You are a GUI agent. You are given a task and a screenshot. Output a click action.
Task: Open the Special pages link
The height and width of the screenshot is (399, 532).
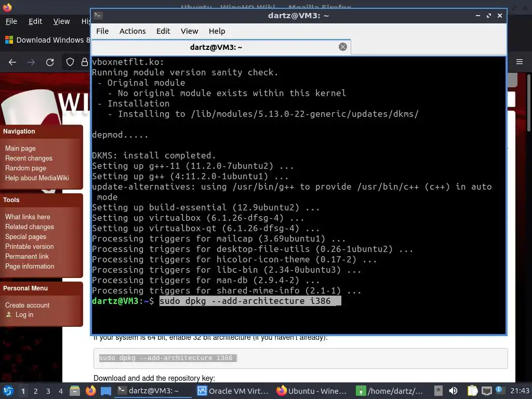(x=25, y=236)
